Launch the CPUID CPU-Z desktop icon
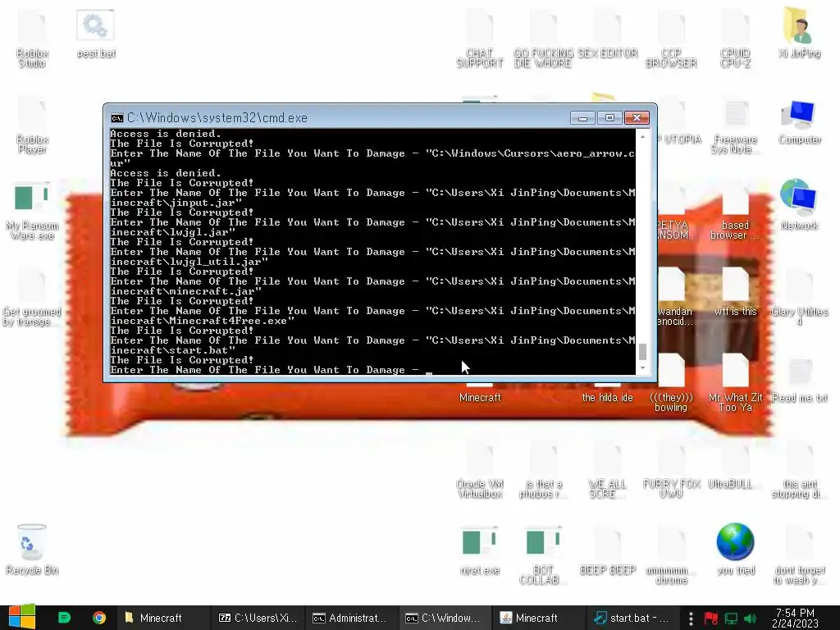840x630 pixels. [735, 39]
